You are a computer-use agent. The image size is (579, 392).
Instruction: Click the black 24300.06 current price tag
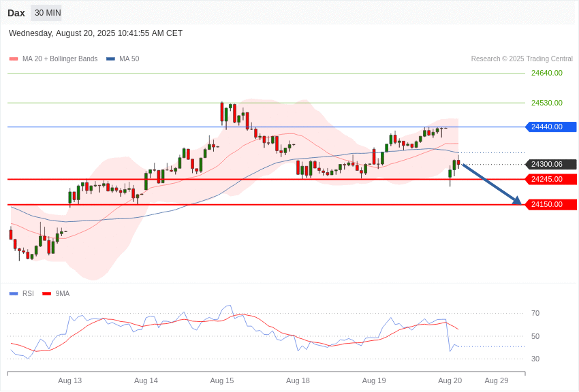[x=550, y=164]
